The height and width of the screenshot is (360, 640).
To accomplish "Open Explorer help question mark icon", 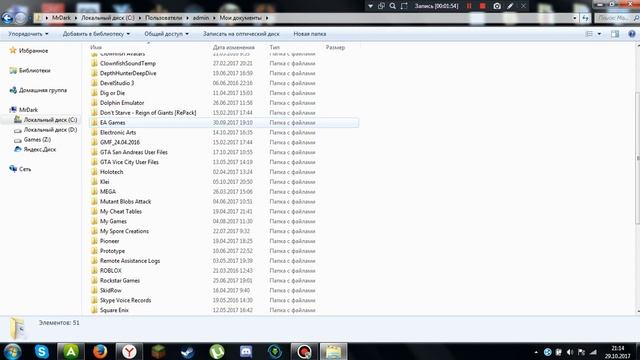I will coord(632,34).
